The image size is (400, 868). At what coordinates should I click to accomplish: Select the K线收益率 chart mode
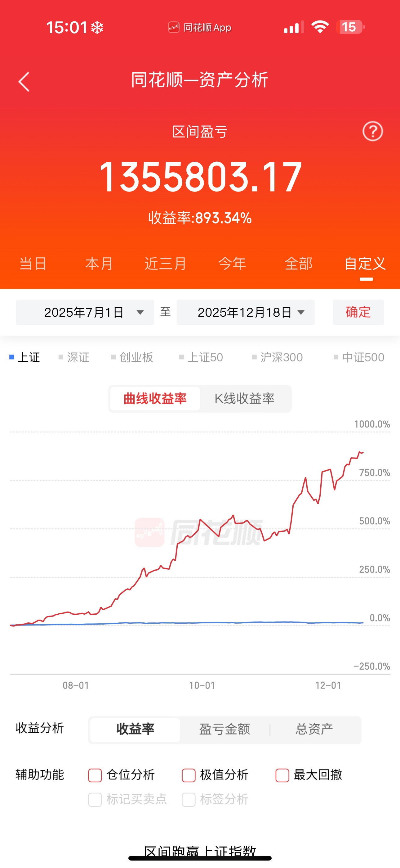[245, 399]
